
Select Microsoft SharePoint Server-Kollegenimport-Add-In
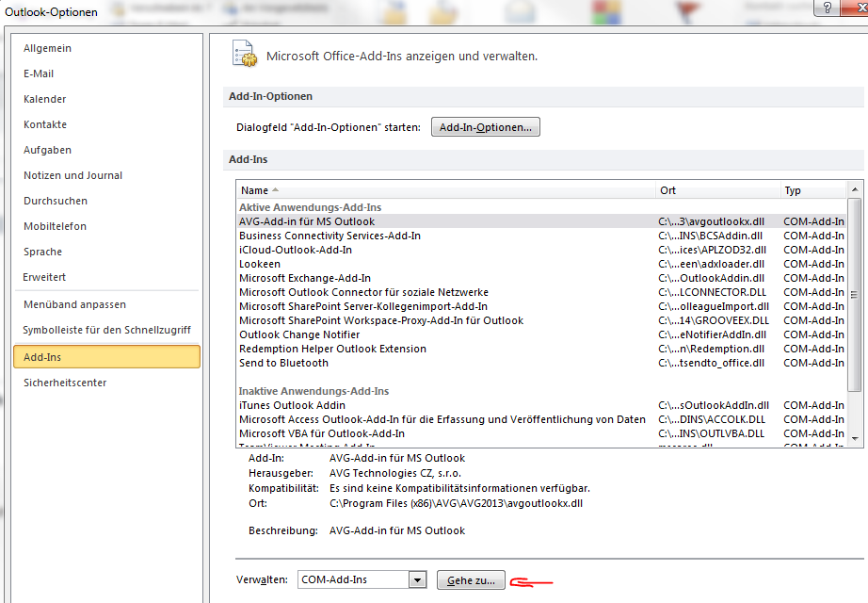pos(541,306)
